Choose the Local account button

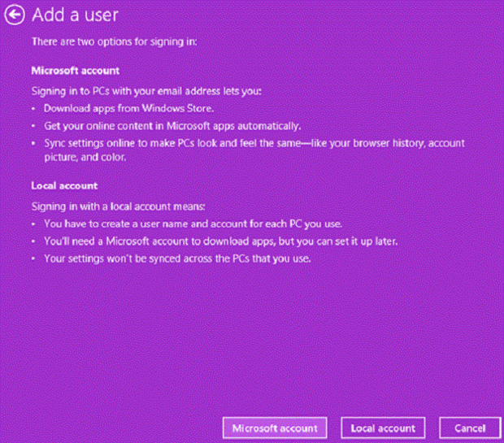pos(383,428)
